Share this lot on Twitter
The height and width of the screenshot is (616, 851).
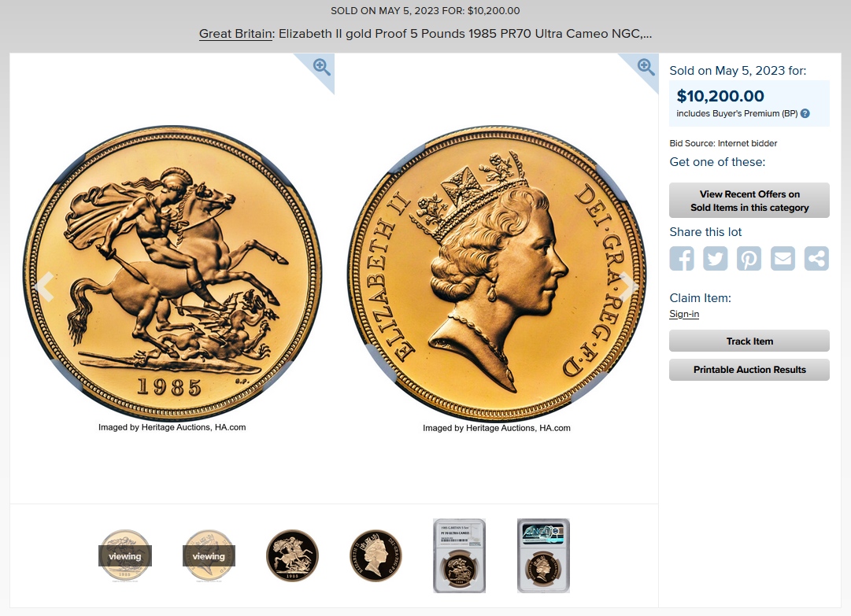tap(716, 258)
